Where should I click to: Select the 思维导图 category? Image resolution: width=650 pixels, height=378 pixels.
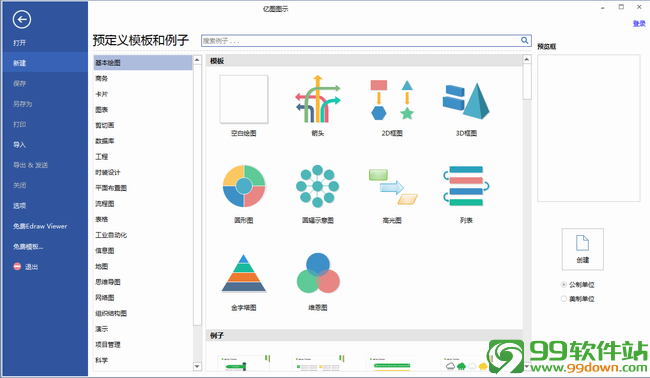click(108, 282)
